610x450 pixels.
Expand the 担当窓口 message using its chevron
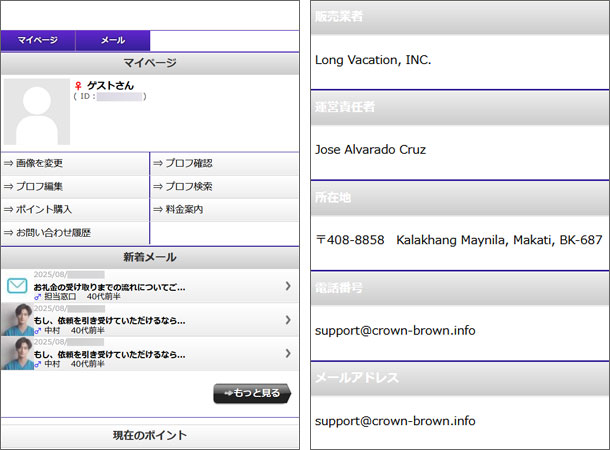click(288, 287)
